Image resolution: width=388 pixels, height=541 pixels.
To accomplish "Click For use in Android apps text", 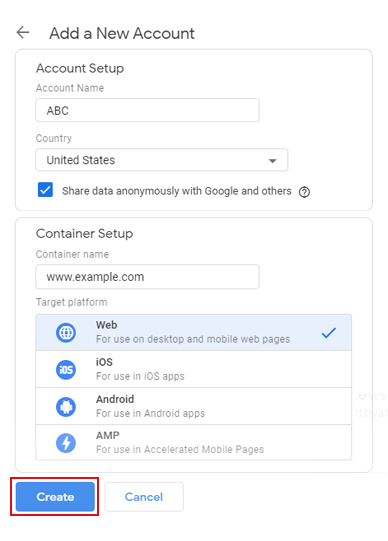I will click(x=150, y=413).
